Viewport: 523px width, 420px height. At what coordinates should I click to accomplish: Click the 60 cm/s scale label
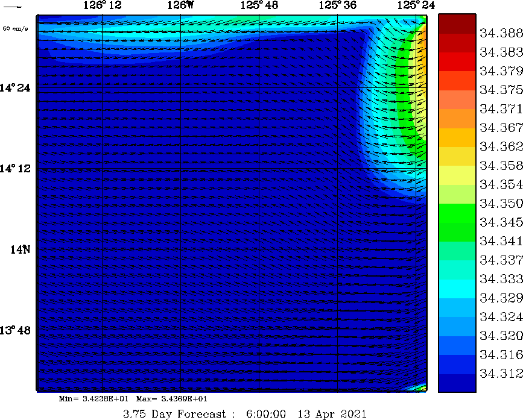(15, 29)
